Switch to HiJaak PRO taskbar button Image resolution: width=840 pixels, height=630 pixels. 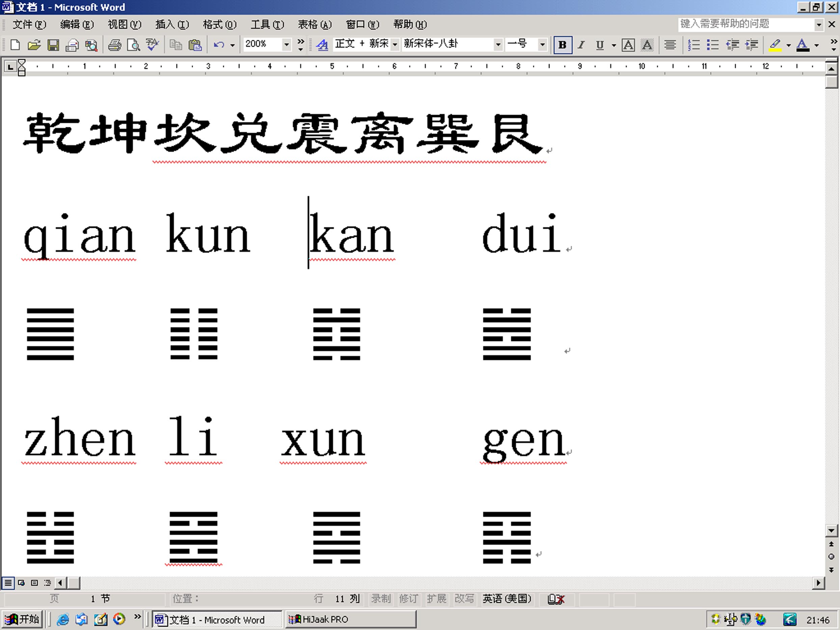pyautogui.click(x=351, y=619)
